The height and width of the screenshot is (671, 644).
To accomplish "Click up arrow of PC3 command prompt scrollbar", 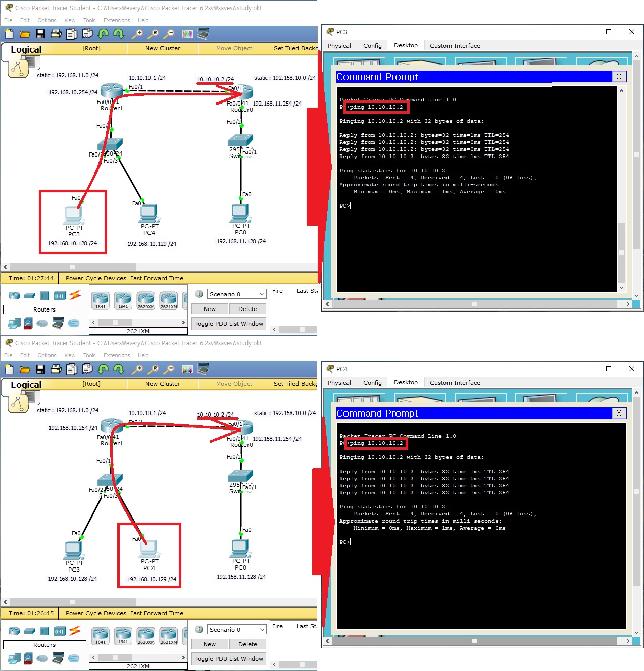I will tap(621, 91).
